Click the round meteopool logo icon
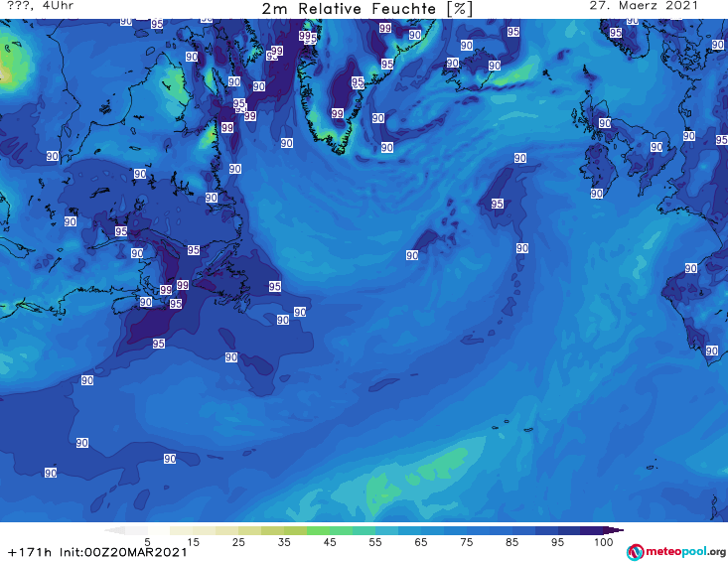This screenshot has width=728, height=562. tap(635, 552)
